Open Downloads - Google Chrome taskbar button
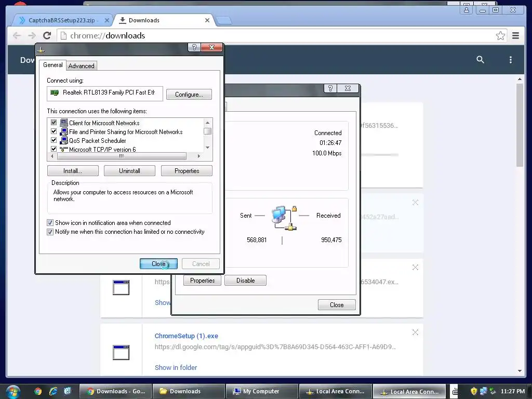This screenshot has height=399, width=532. click(x=115, y=391)
